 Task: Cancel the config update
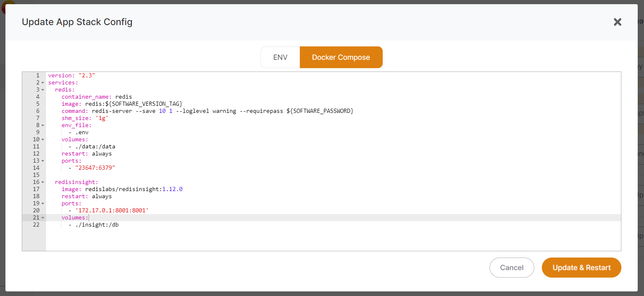coord(512,268)
